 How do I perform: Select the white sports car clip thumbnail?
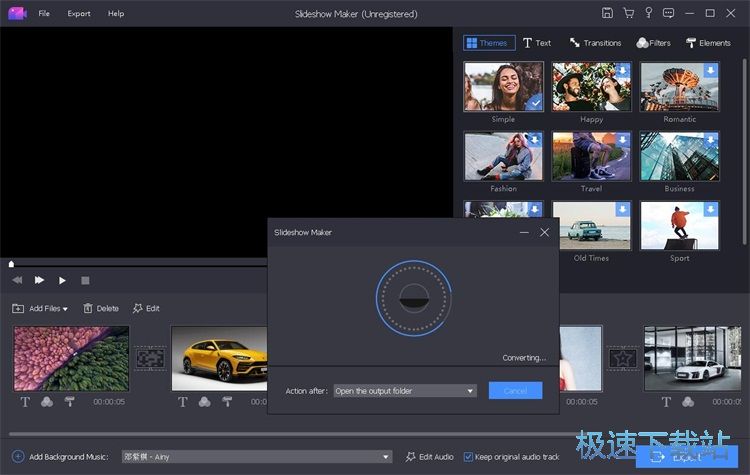coord(693,358)
